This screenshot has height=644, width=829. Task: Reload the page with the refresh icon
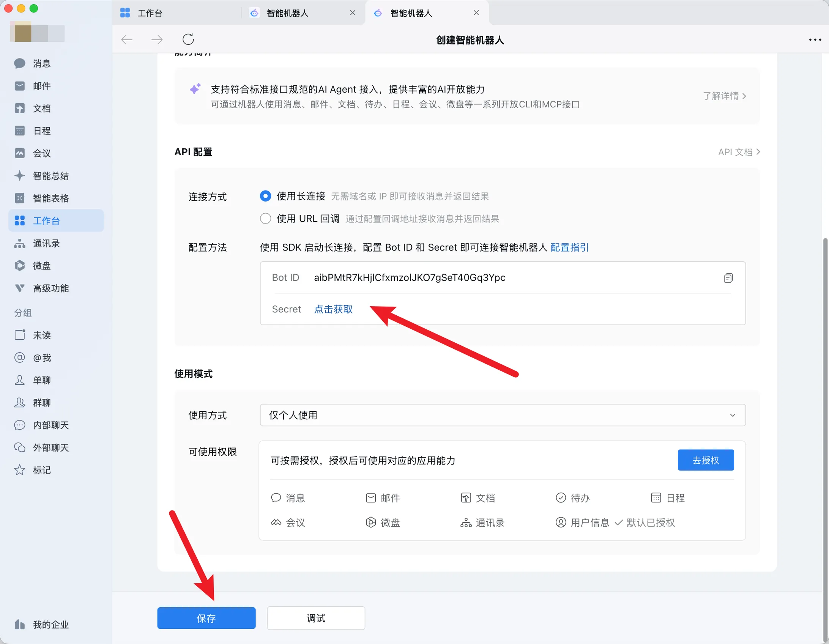(188, 39)
